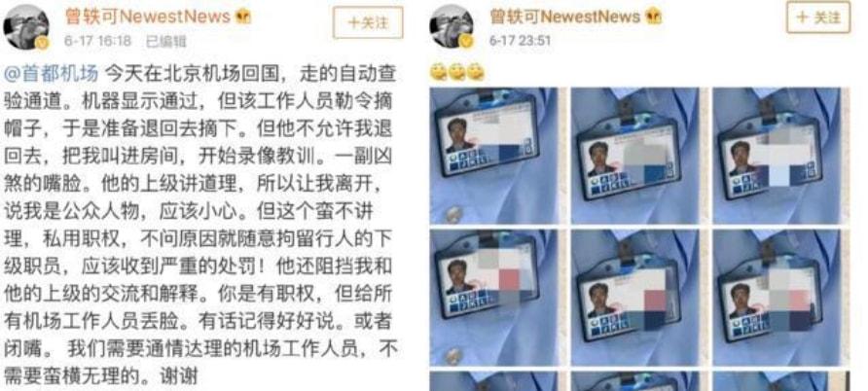
Task: Open the top-middle badge photo thumbnail
Action: 635,156
